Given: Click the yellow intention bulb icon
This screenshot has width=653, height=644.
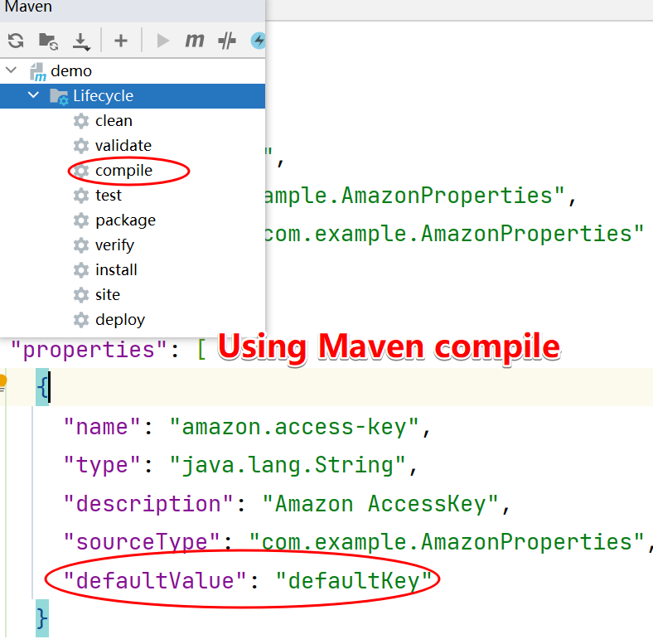Looking at the screenshot, I should [x=2, y=382].
